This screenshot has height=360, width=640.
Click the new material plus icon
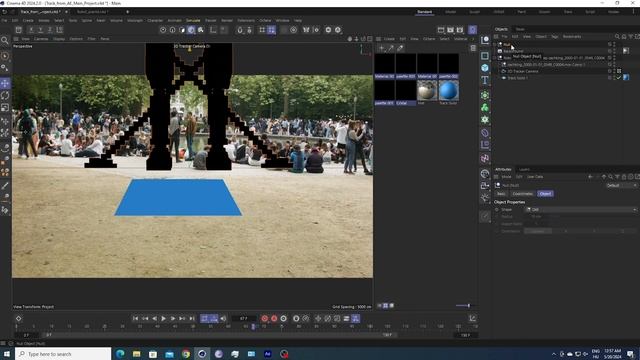coord(381,48)
